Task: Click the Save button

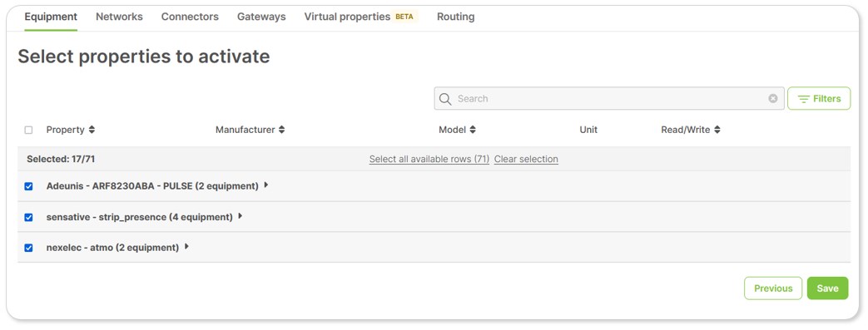Action: 827,288
